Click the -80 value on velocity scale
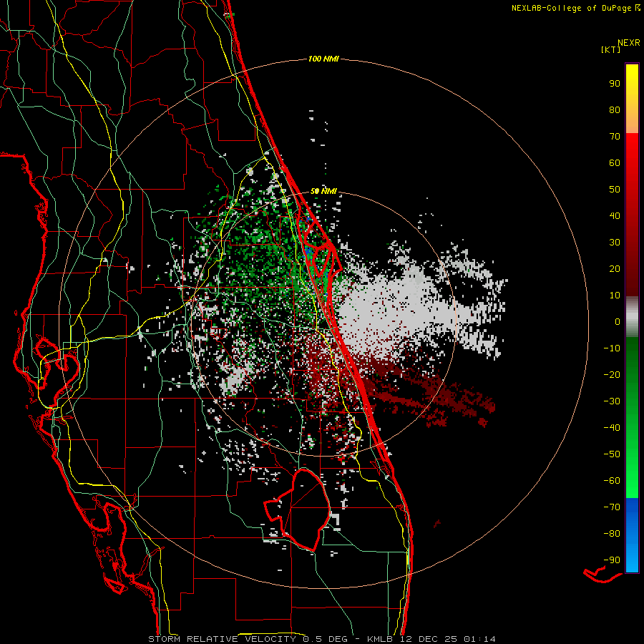 [612, 534]
